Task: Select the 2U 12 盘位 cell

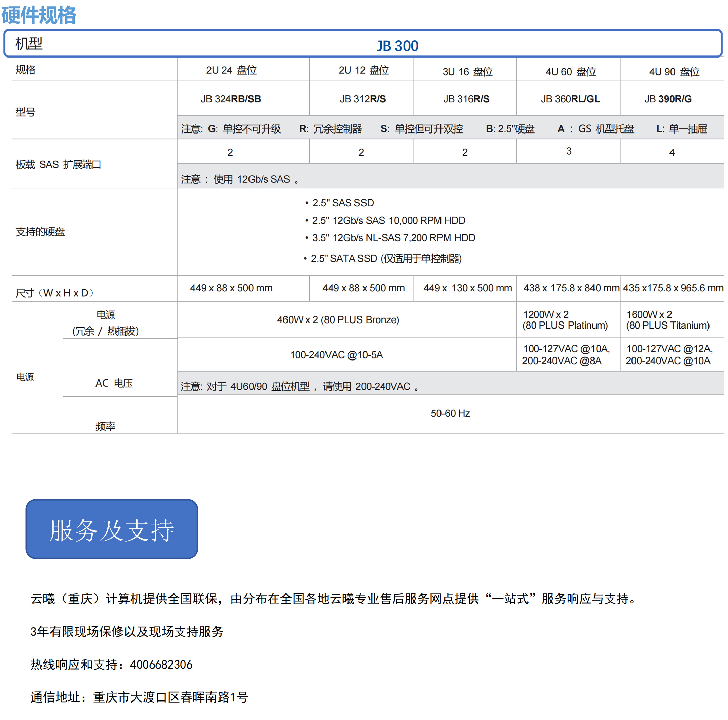Action: [363, 70]
